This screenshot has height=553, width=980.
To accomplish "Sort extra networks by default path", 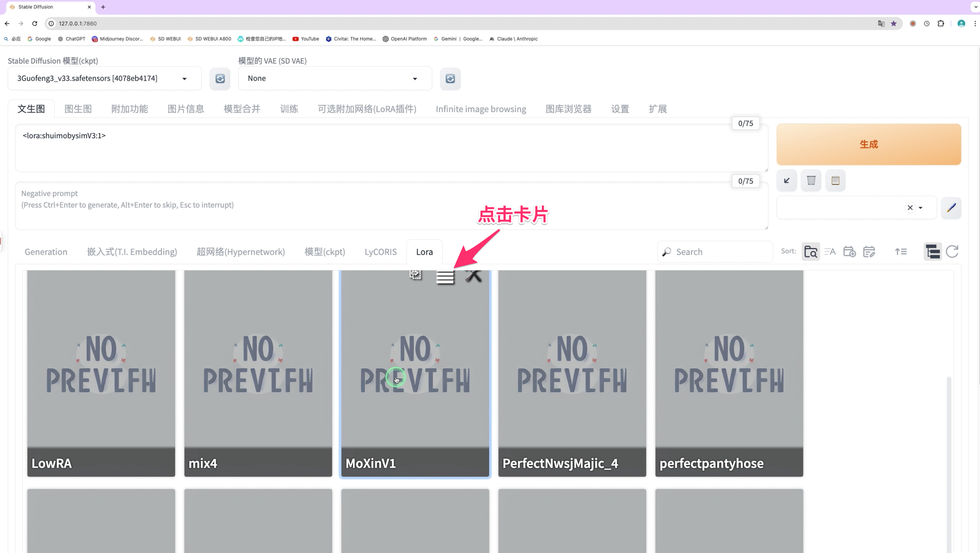I will pos(811,251).
